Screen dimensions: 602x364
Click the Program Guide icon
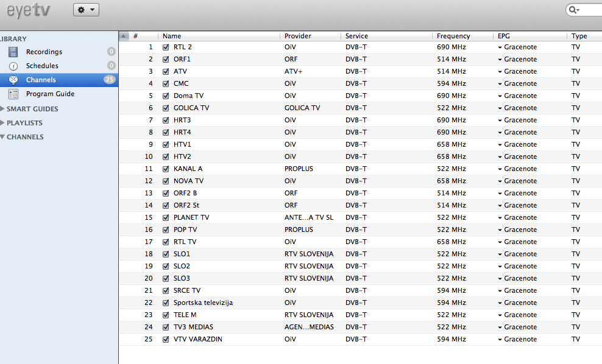13,94
